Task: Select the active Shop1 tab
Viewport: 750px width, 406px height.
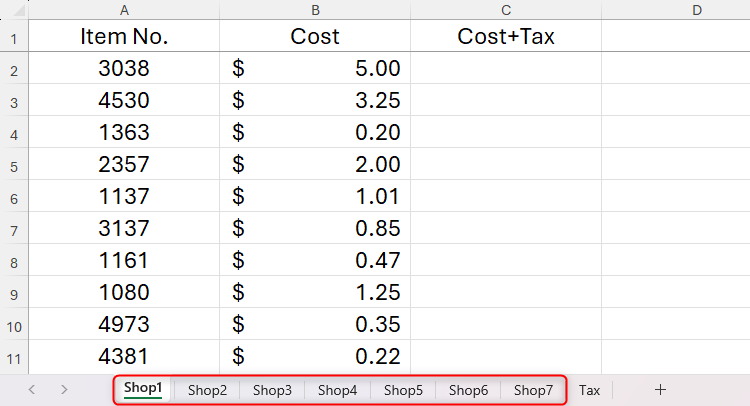Action: (143, 389)
